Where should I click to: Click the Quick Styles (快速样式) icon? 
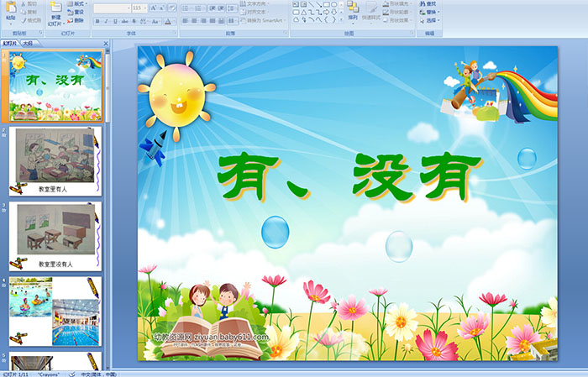371,8
